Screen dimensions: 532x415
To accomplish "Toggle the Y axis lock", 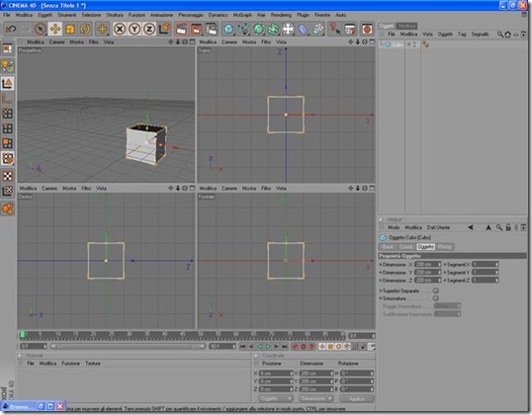I will coord(134,29).
